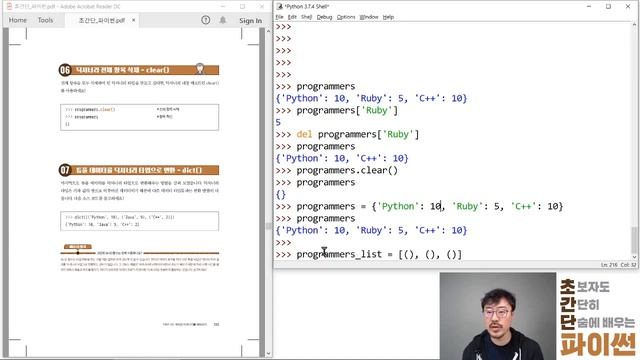The height and width of the screenshot is (360, 640).
Task: Click scroll-up arrow of Python Shell scrollbar
Action: pyautogui.click(x=634, y=25)
